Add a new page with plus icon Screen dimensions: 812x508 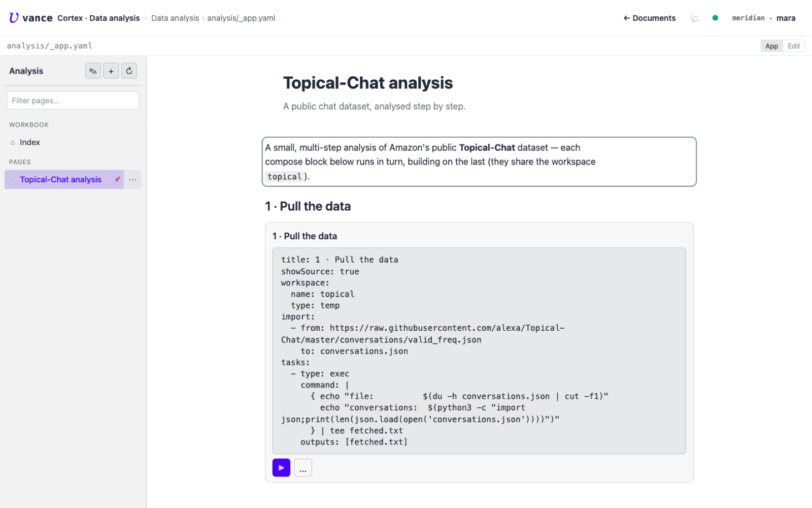(111, 71)
